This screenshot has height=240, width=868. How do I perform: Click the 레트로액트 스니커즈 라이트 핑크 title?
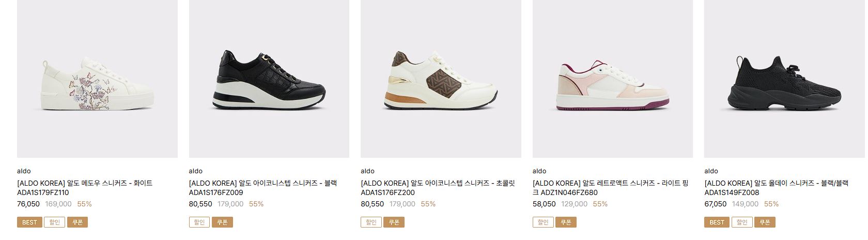pyautogui.click(x=611, y=188)
